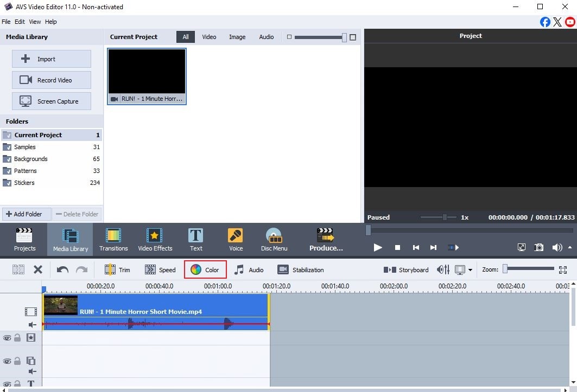Screen dimensions: 577x392
Task: Select the Patterns folder
Action: [x=52, y=171]
